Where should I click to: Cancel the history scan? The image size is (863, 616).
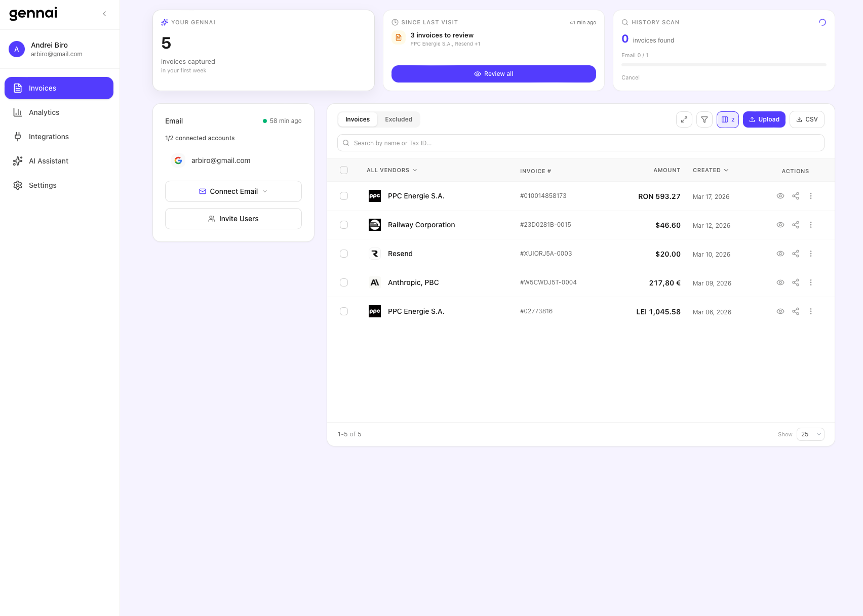(630, 77)
